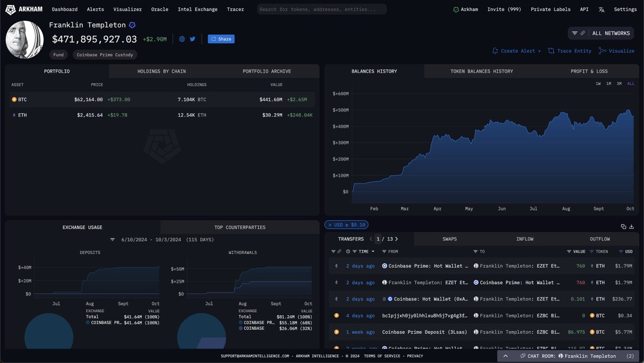Switch to Swaps tab
Screen dimensions: 644x363
pyautogui.click(x=450, y=239)
